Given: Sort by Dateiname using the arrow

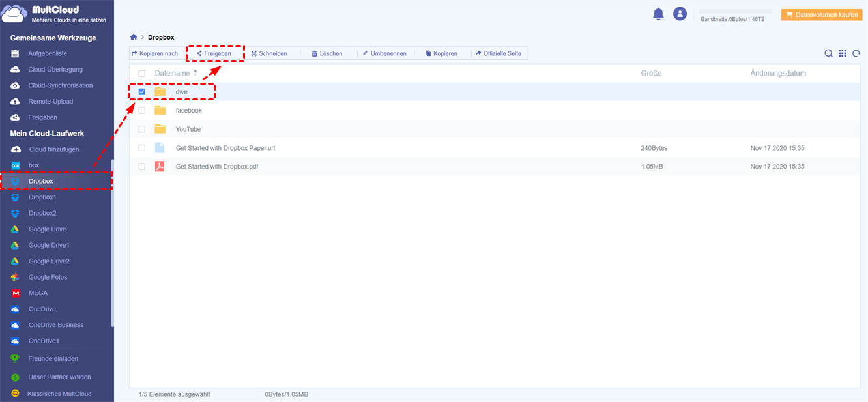Looking at the screenshot, I should pyautogui.click(x=195, y=73).
